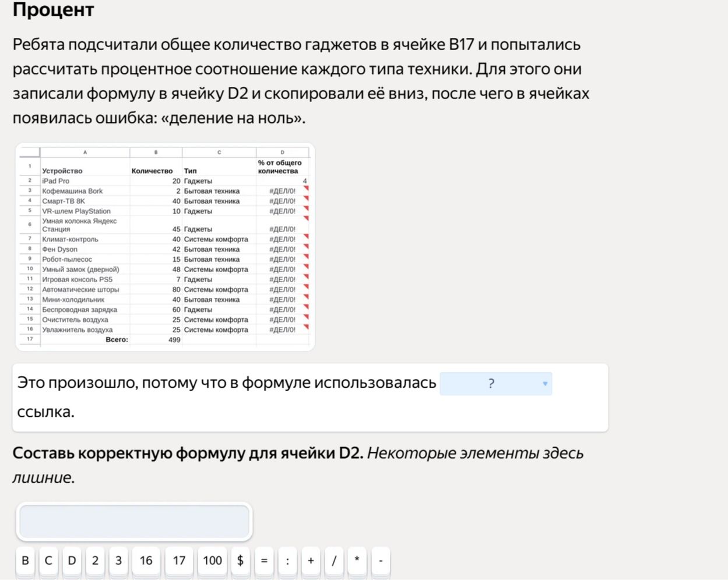728x580 pixels.
Task: Click the "Увлажнитель воздуха" row text
Action: [x=78, y=329]
